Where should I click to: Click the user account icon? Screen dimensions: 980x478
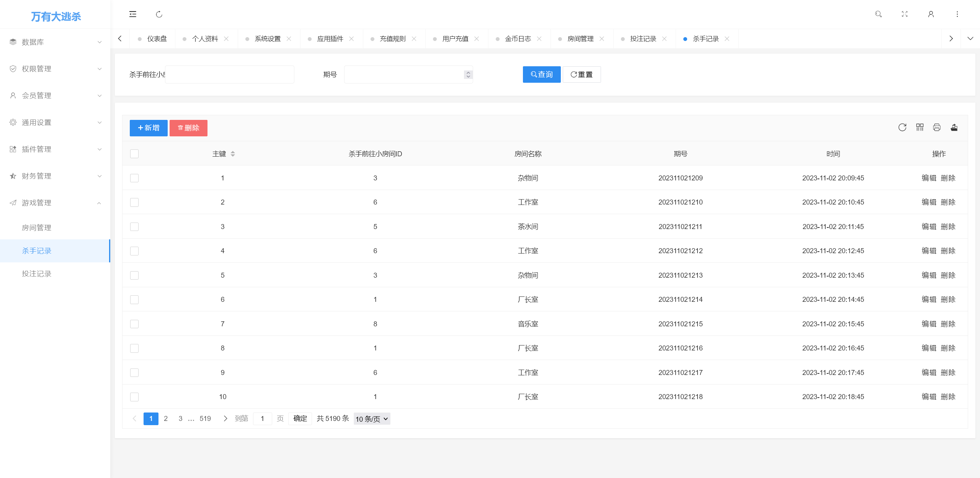[x=931, y=14]
